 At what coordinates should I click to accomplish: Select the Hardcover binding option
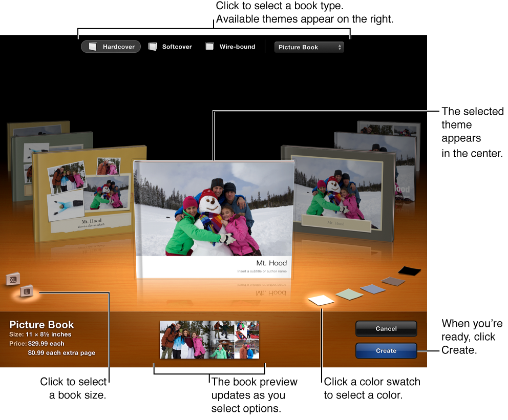(111, 47)
